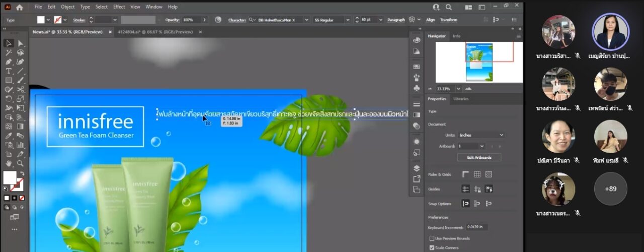
Task: Toggle Transparency Grid in Ruler & Grids
Action: pyautogui.click(x=489, y=174)
